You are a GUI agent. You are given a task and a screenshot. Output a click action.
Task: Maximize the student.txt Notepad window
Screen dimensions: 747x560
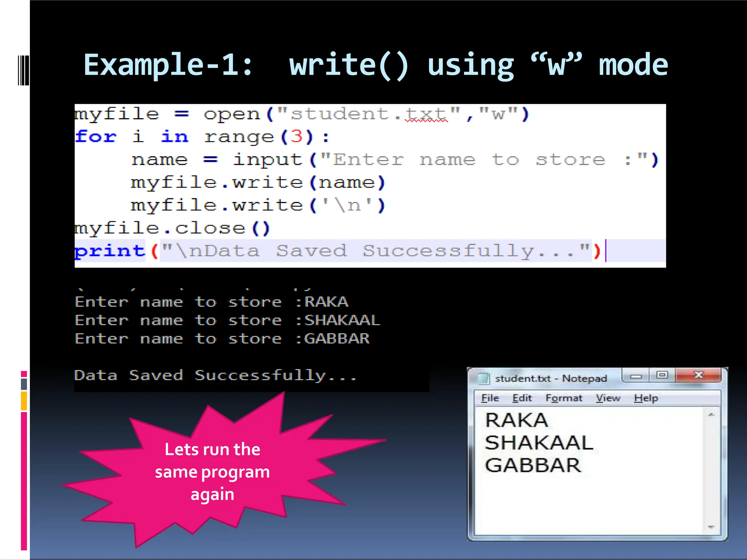coord(662,375)
